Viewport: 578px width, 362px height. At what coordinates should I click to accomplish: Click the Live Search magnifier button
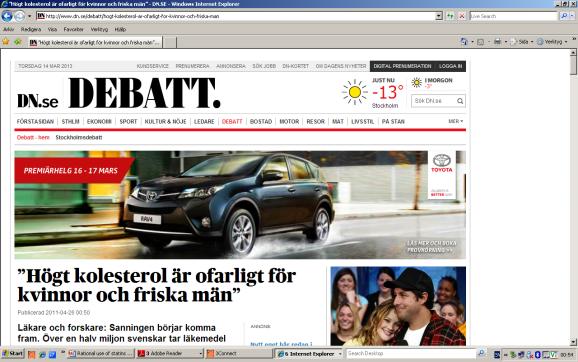563,16
